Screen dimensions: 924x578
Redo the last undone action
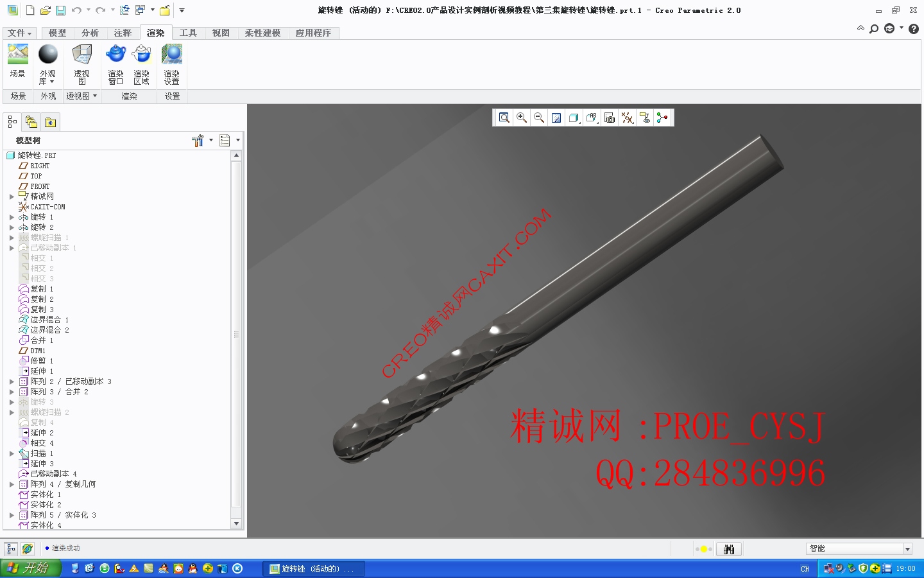(100, 10)
